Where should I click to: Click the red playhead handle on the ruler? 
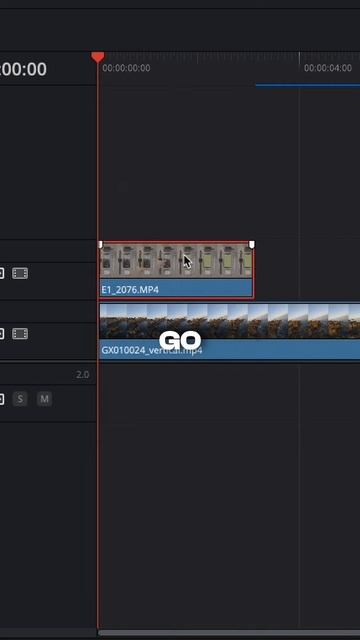pyautogui.click(x=98, y=57)
